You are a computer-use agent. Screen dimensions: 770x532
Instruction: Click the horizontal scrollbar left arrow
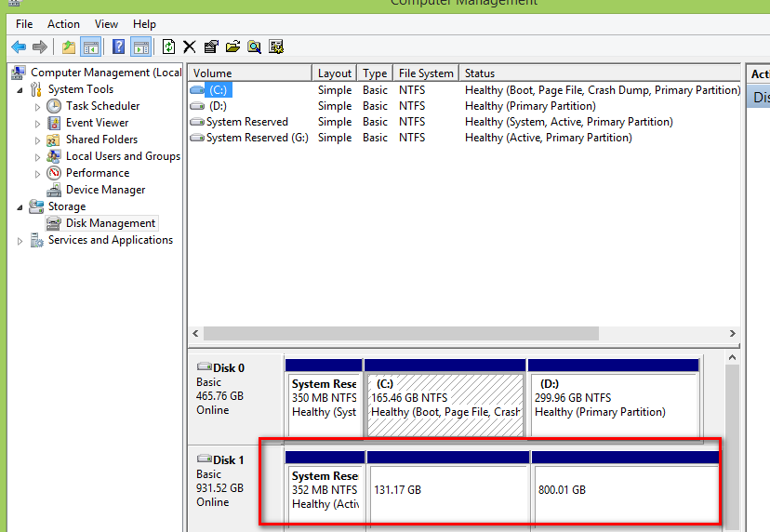click(195, 334)
